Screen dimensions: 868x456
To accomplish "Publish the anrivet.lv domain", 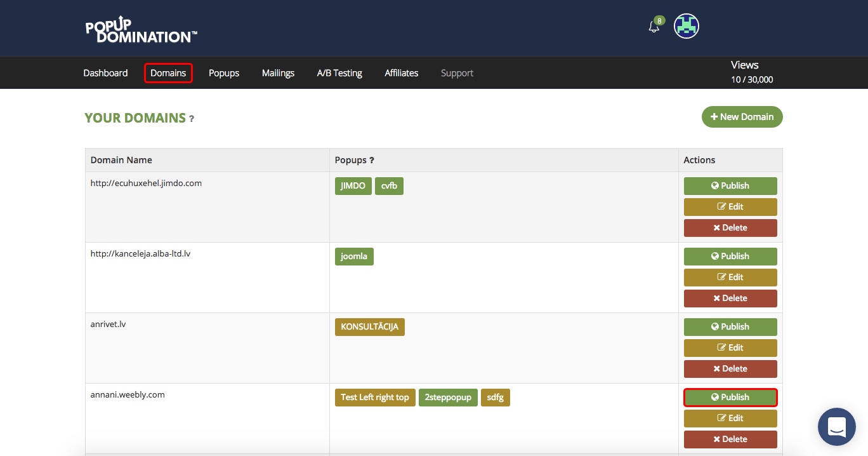I will click(x=730, y=326).
